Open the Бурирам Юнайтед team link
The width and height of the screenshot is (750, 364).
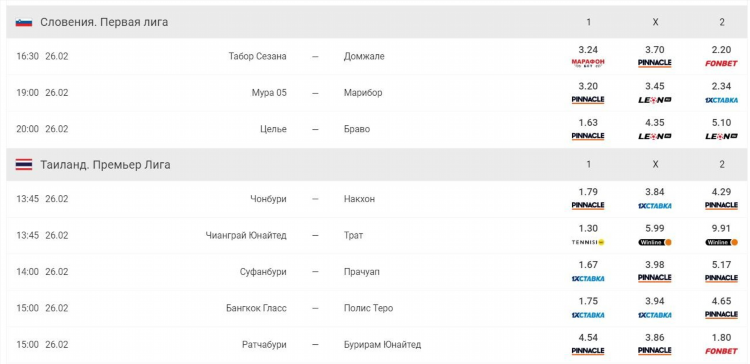[x=382, y=344]
